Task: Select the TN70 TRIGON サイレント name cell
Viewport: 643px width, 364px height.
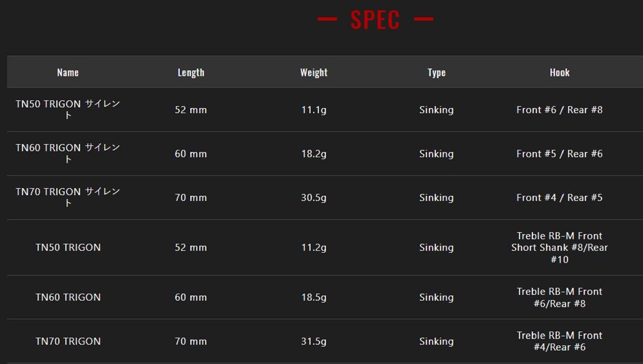Action: pyautogui.click(x=68, y=197)
